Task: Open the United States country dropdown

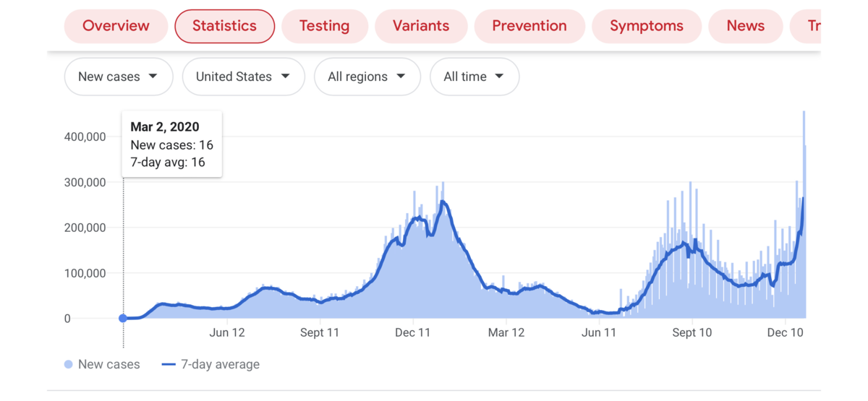Action: point(243,77)
